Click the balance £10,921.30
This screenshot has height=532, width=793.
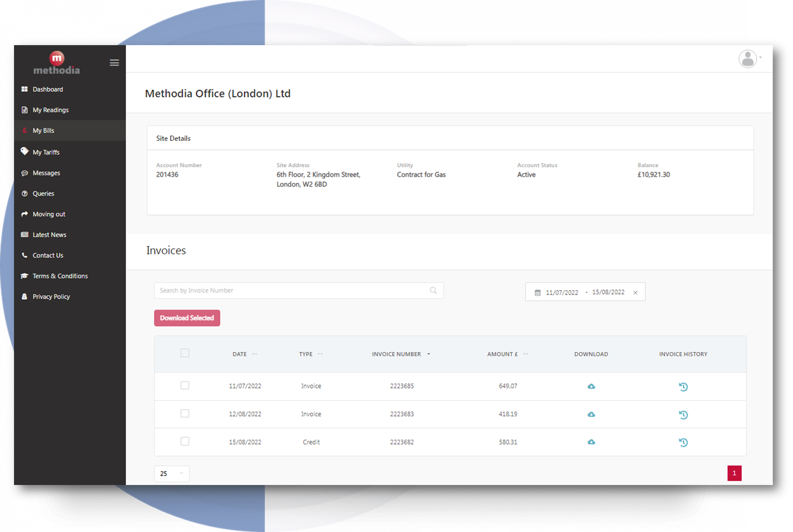click(x=653, y=175)
